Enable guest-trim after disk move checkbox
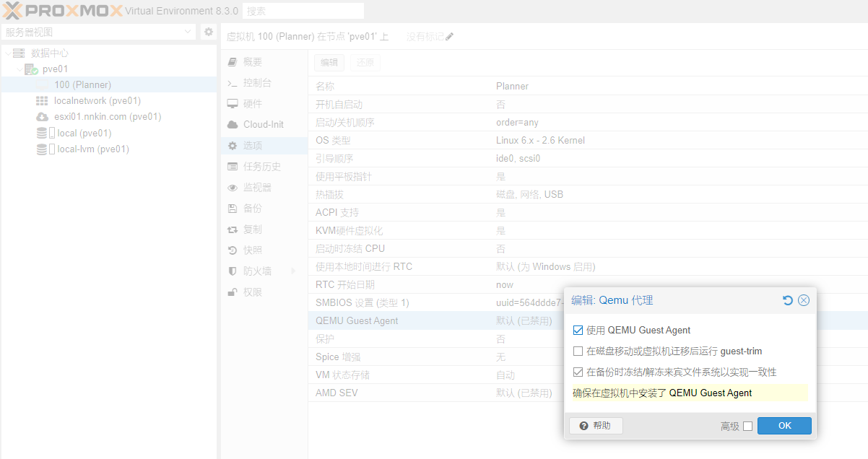Screen dimensions: 868x459 coord(578,351)
